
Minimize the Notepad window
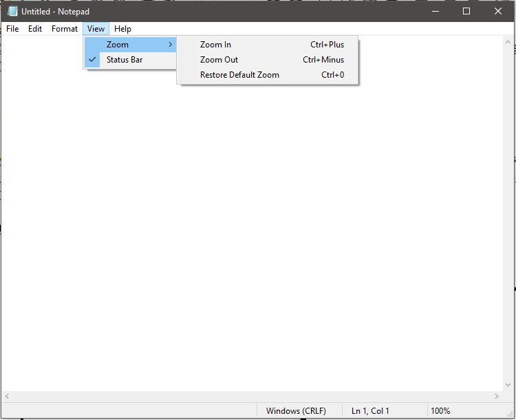(x=436, y=11)
